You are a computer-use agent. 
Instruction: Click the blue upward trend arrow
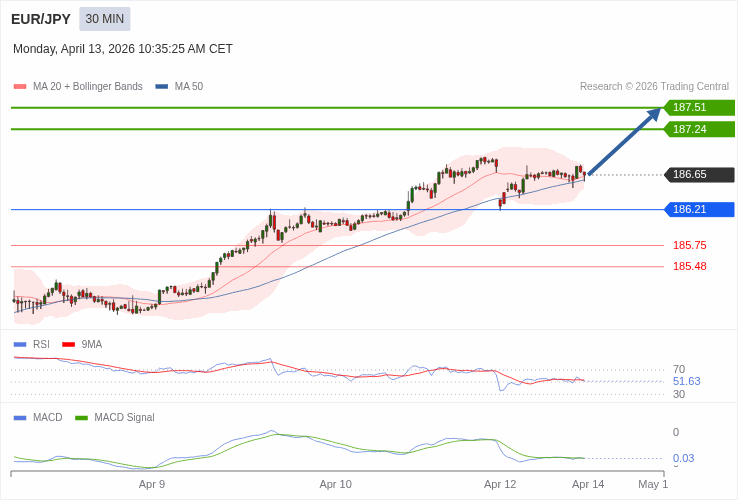pos(624,142)
